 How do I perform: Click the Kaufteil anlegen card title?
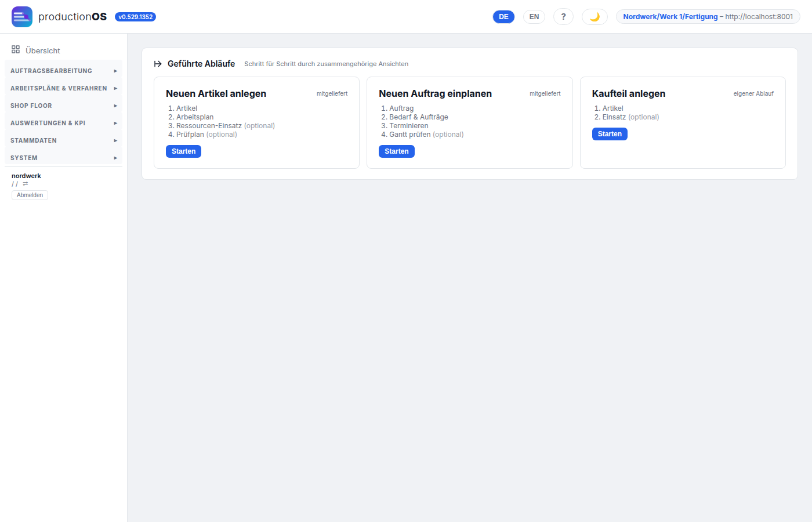[x=629, y=93]
